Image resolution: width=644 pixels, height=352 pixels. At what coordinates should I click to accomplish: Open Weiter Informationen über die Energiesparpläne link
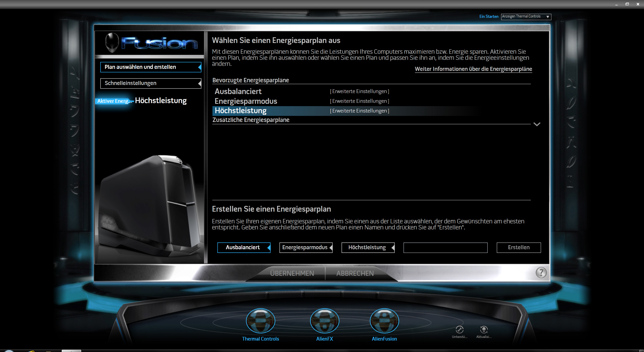(473, 69)
